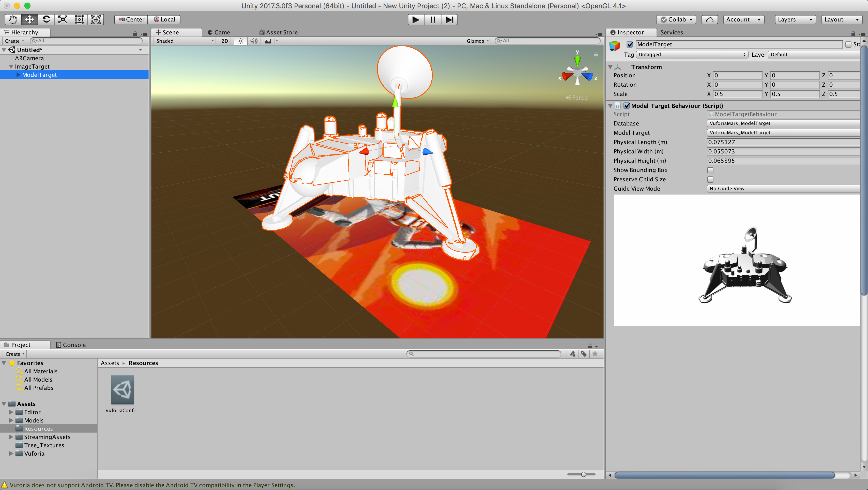Image resolution: width=868 pixels, height=490 pixels.
Task: Select the StreamingAssets folder
Action: [47, 437]
